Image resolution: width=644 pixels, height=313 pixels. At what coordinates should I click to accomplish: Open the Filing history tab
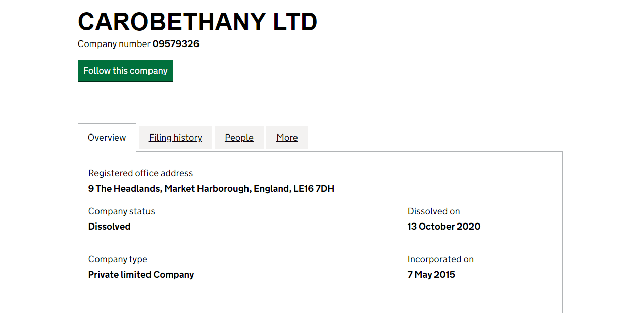coord(175,138)
